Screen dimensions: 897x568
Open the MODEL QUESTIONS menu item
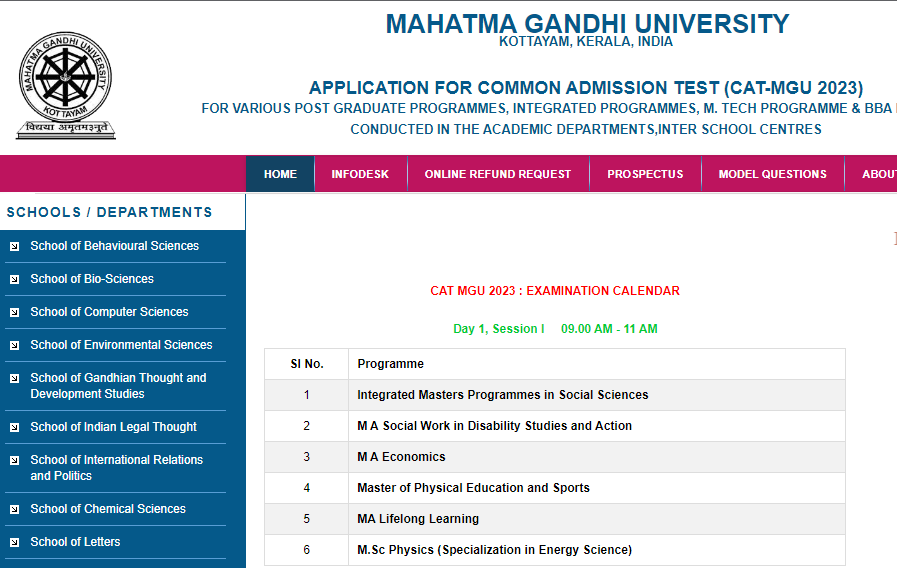pos(773,174)
